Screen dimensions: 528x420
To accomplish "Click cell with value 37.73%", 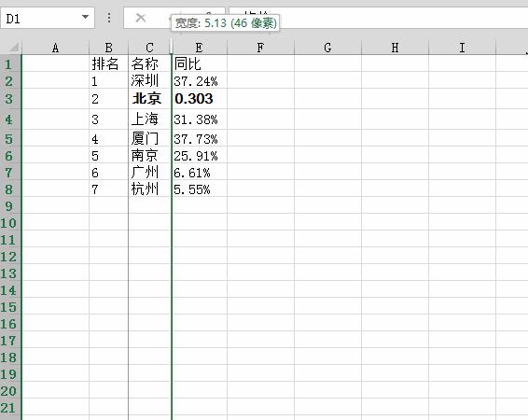I will point(200,138).
